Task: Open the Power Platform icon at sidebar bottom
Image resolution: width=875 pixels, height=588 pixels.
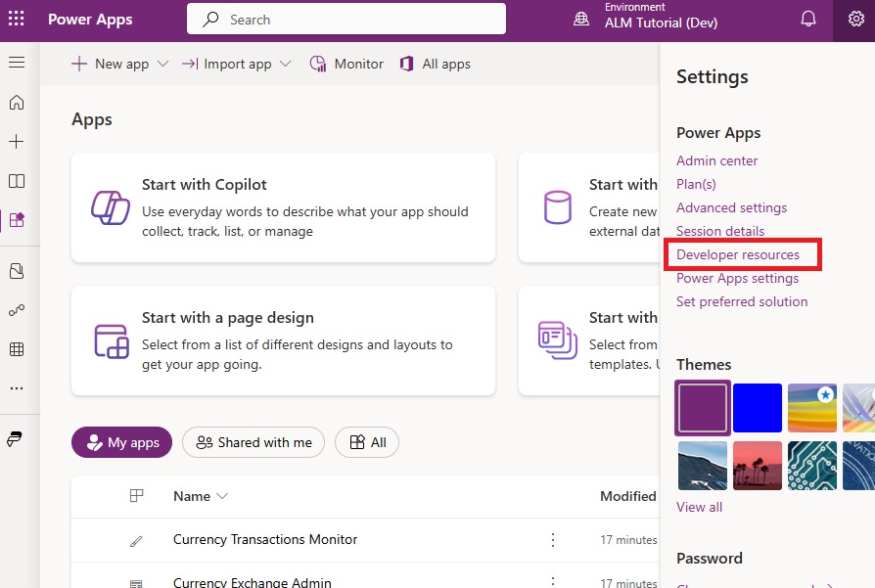Action: coord(15,439)
